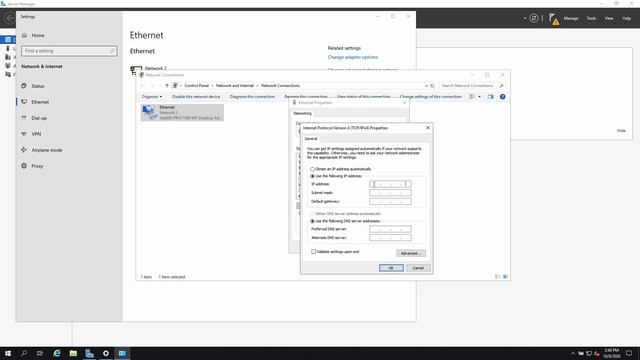Click the IP address input field
The height and width of the screenshot is (360, 640).
(x=390, y=184)
